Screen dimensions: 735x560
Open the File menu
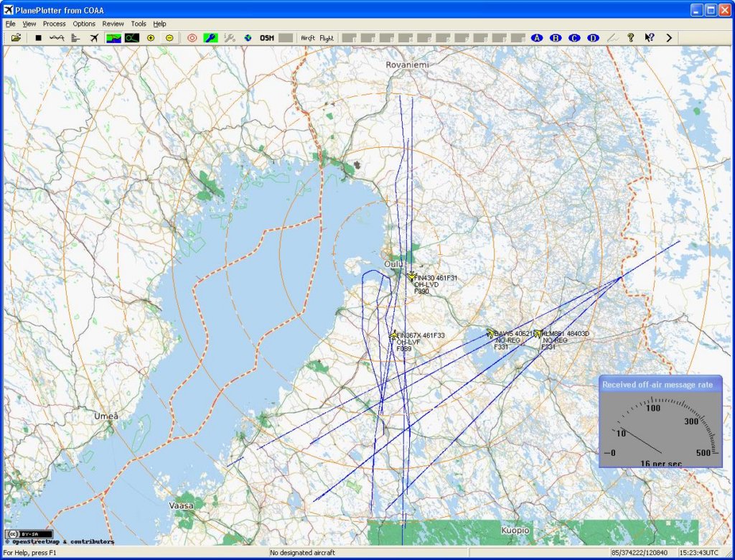pos(11,24)
